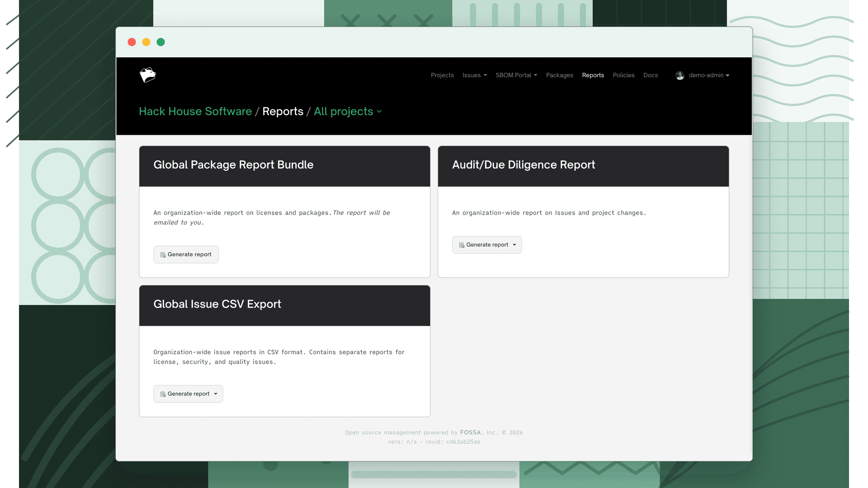868x488 pixels.
Task: Open the Projects nav item
Action: click(x=442, y=75)
